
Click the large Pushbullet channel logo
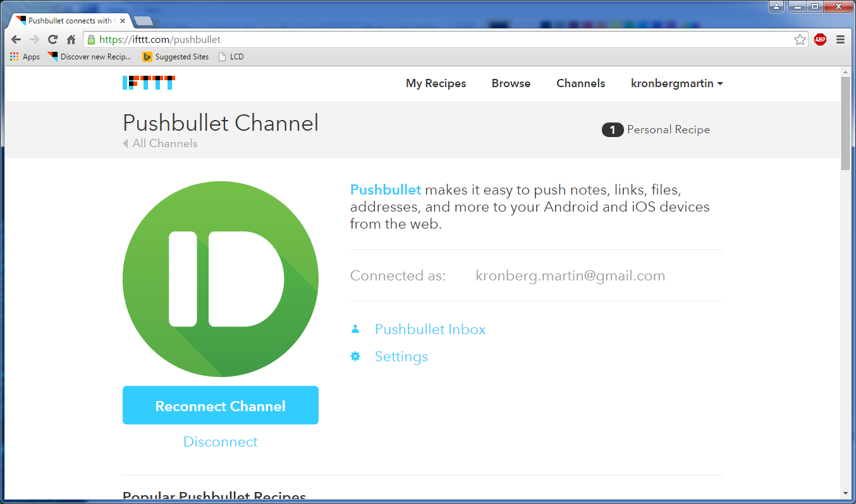(221, 279)
